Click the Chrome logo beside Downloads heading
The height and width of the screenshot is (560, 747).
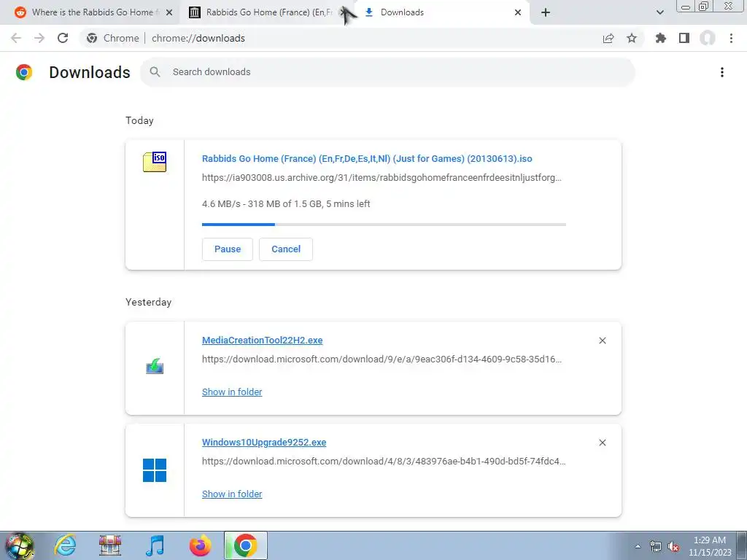pyautogui.click(x=24, y=72)
